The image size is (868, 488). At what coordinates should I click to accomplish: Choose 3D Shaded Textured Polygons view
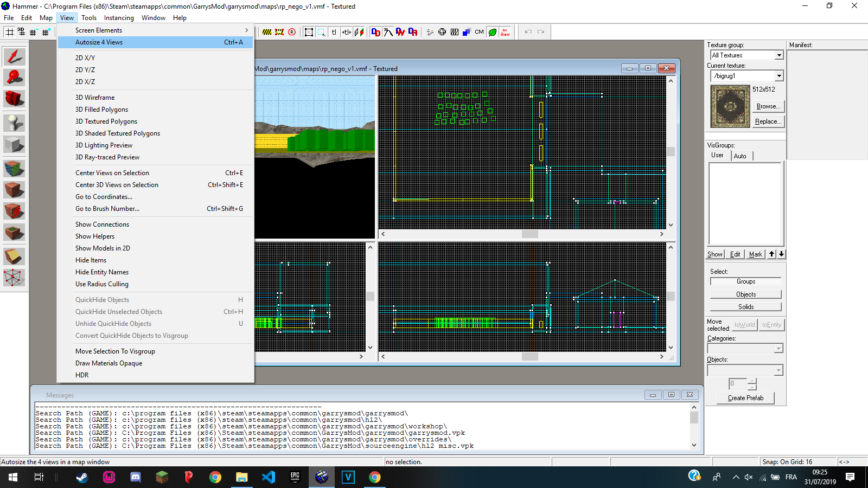coord(156,133)
